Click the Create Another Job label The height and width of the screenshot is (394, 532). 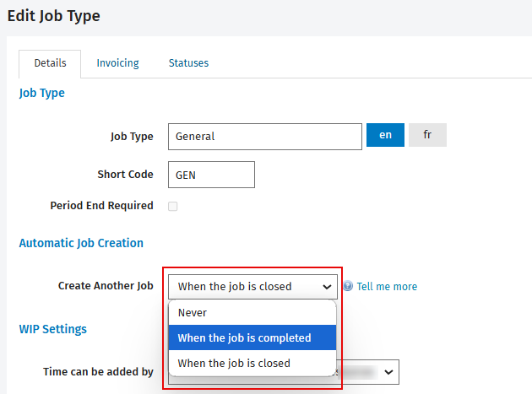click(x=106, y=286)
